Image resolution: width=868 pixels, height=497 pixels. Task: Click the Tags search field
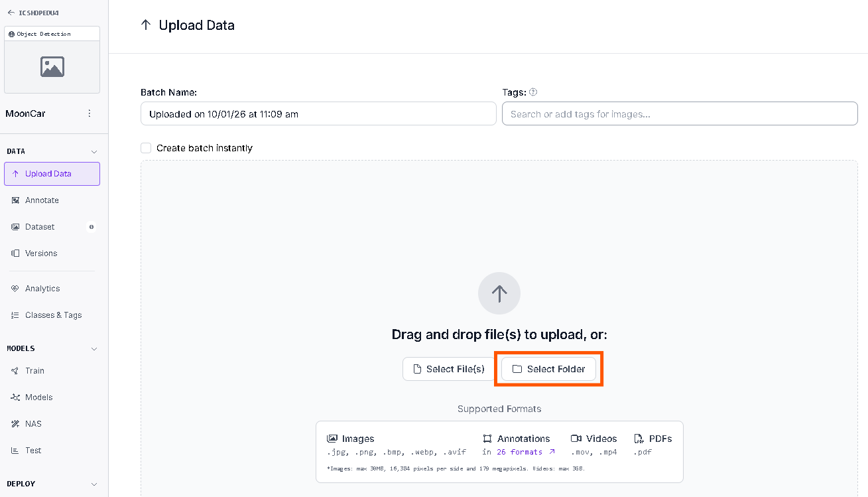[680, 113]
